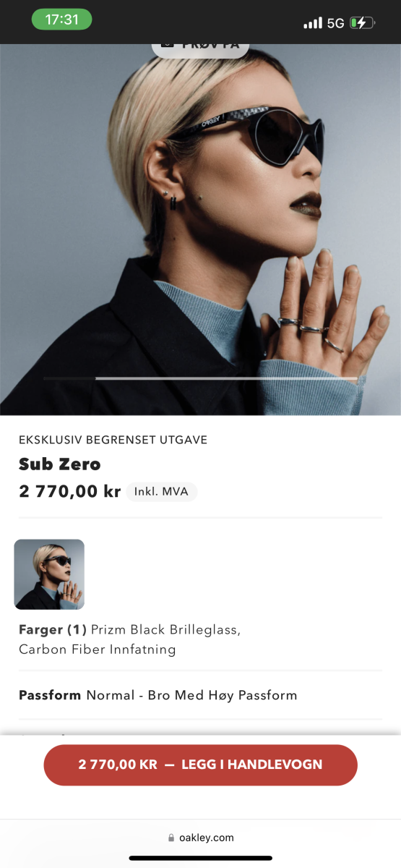401x868 pixels.
Task: Tap the green 17:31 time pill
Action: [61, 20]
